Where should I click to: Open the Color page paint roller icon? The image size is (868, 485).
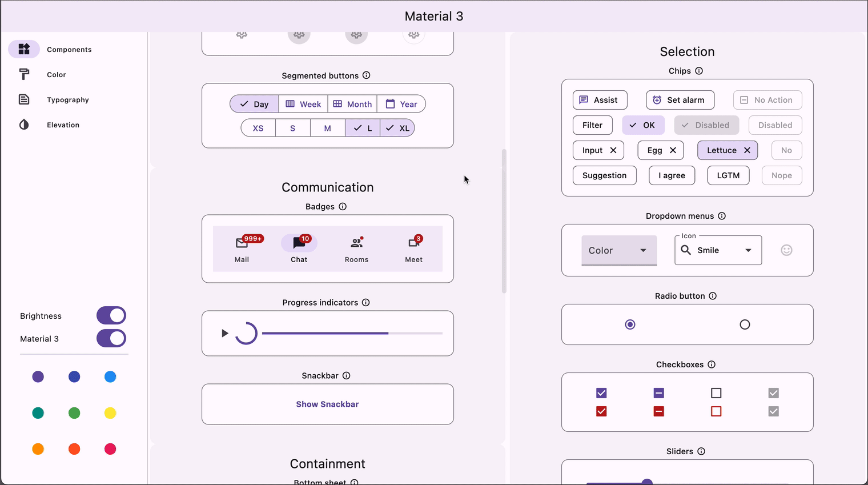[24, 74]
